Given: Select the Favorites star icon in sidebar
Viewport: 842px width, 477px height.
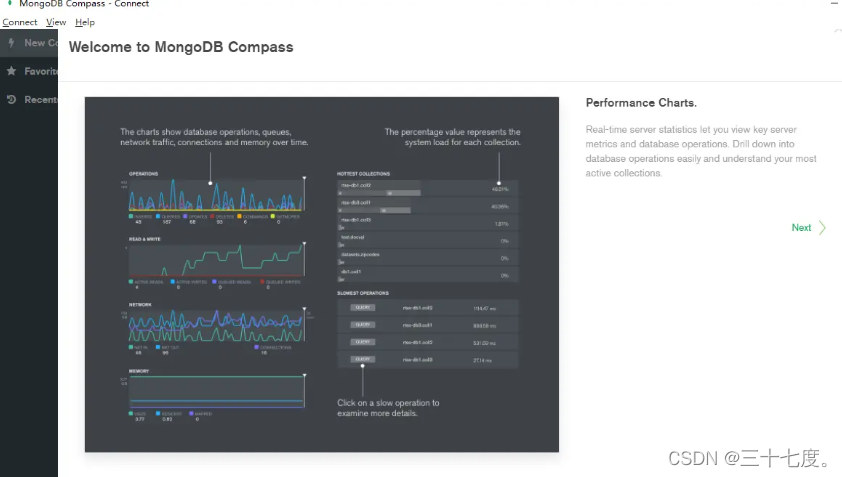Looking at the screenshot, I should [11, 71].
